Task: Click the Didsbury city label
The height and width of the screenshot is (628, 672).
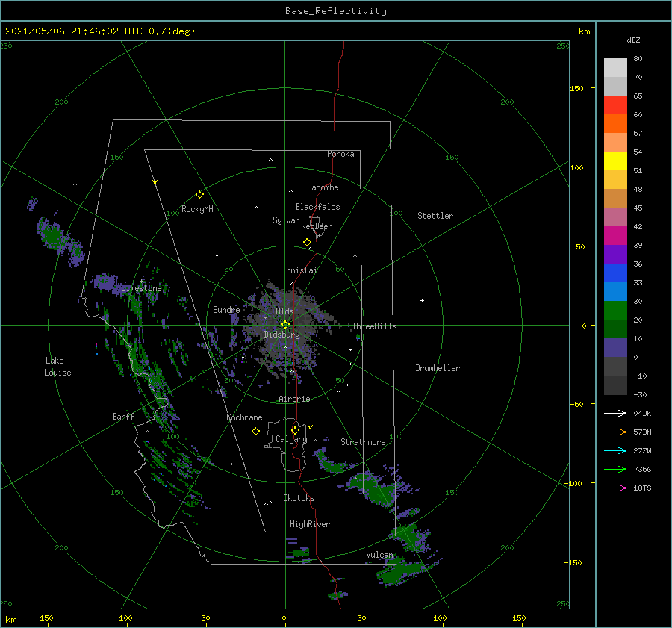Action: tap(282, 335)
